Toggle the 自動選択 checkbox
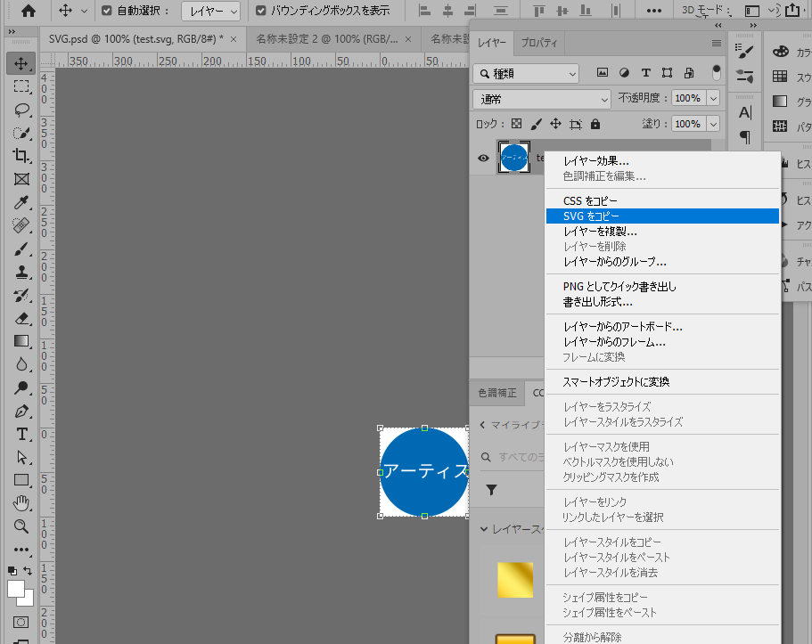The height and width of the screenshot is (644, 812). (106, 11)
